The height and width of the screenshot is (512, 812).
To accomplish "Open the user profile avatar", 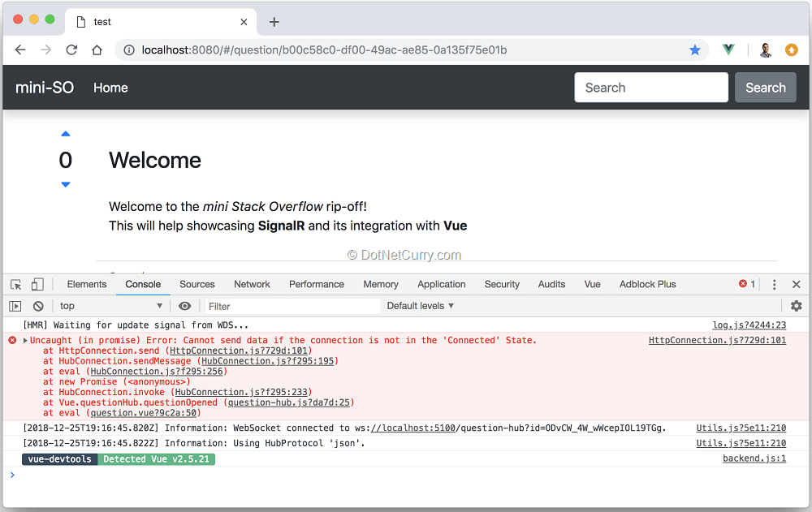I will [766, 49].
